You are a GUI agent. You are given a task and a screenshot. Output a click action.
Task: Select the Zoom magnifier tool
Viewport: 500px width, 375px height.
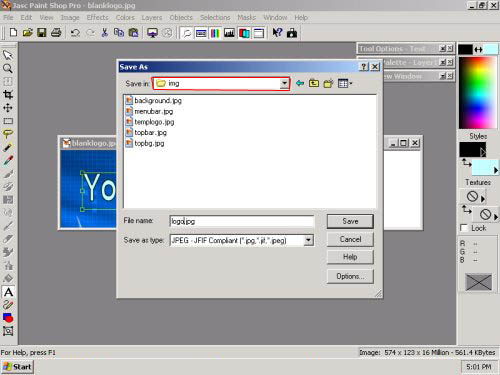[8, 69]
